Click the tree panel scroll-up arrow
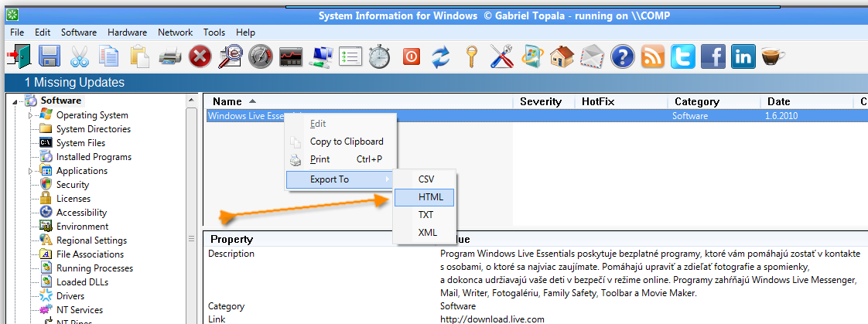Screen dimensions: 868x324 [192, 100]
